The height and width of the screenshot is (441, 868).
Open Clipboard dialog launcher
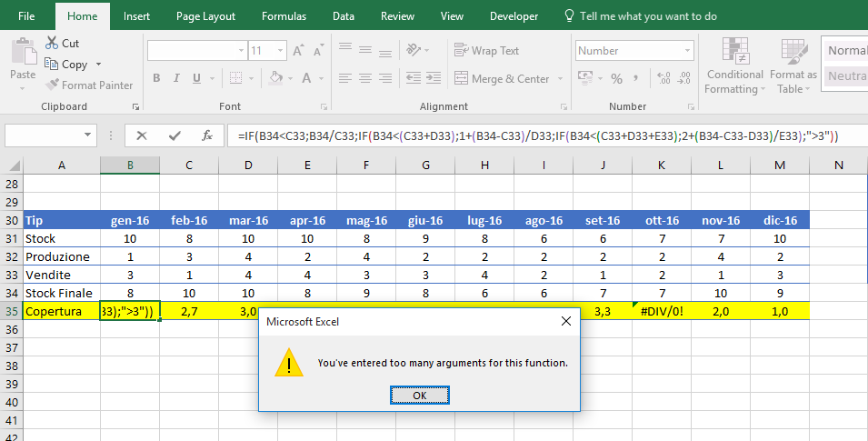click(135, 106)
